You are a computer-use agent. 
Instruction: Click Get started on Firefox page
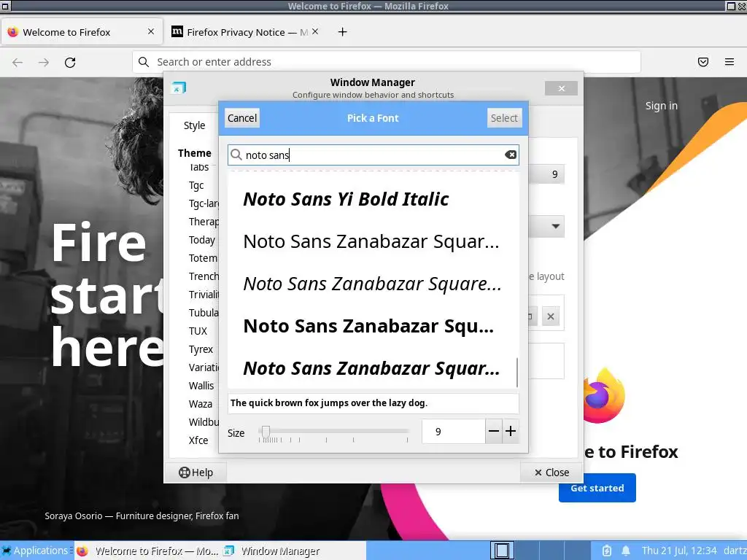[597, 488]
